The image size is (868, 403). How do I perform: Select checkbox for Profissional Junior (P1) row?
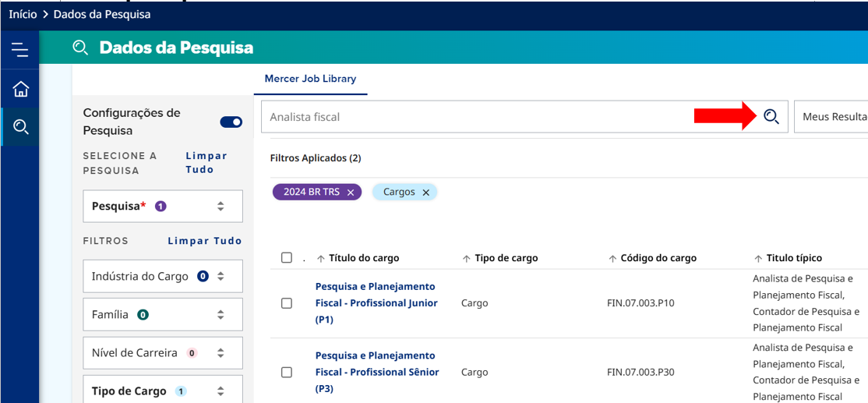click(x=287, y=303)
